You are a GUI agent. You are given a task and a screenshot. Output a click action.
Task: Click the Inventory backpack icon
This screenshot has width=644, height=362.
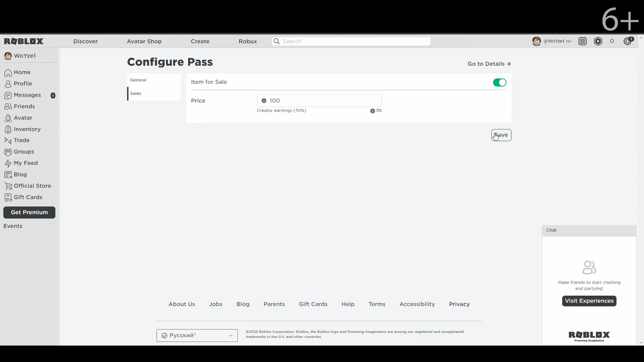[x=8, y=129]
